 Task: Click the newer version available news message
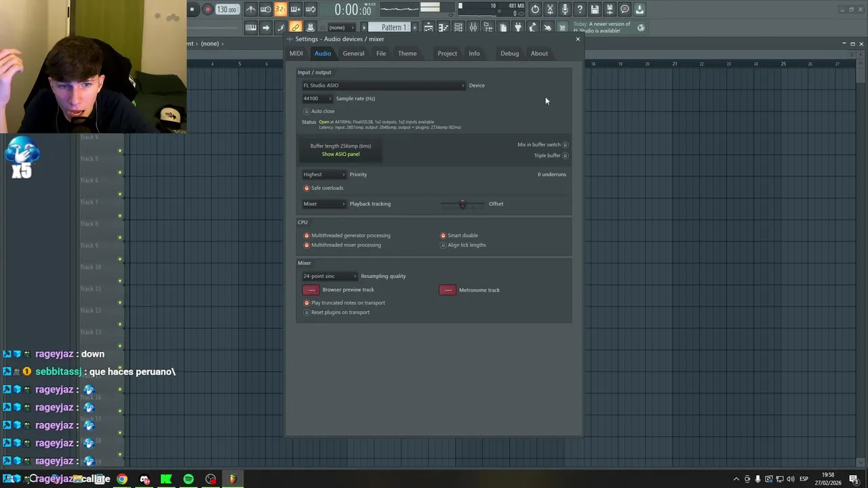[602, 27]
